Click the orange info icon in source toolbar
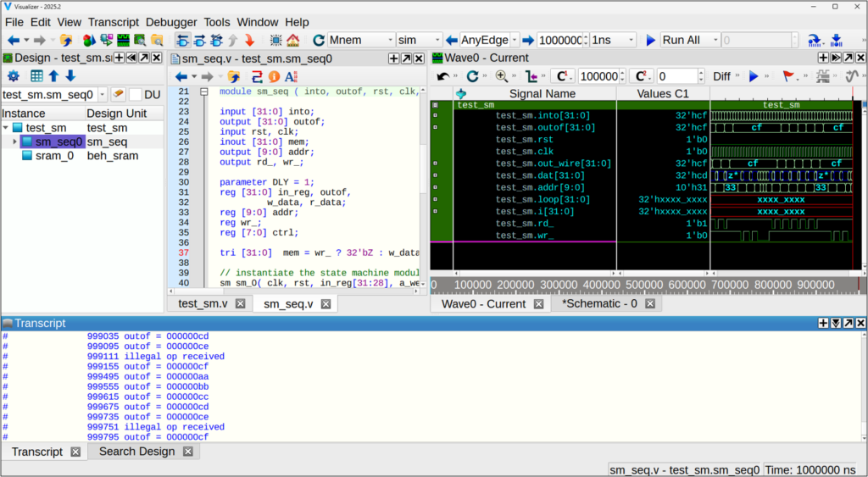This screenshot has height=477, width=868. (274, 76)
